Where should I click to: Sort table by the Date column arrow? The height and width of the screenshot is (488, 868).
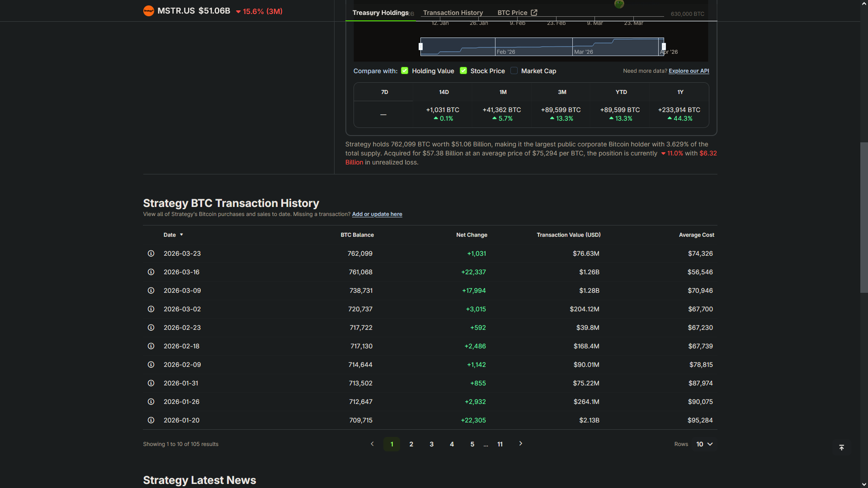(x=181, y=235)
